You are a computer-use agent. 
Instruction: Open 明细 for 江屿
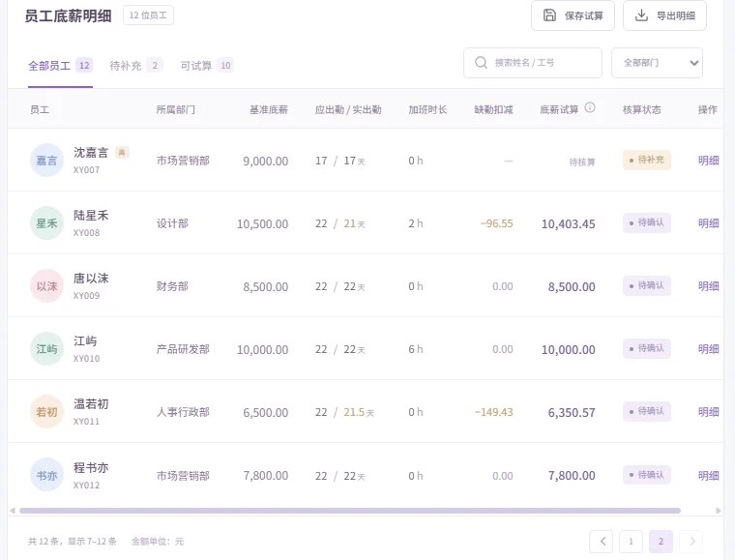(x=708, y=348)
